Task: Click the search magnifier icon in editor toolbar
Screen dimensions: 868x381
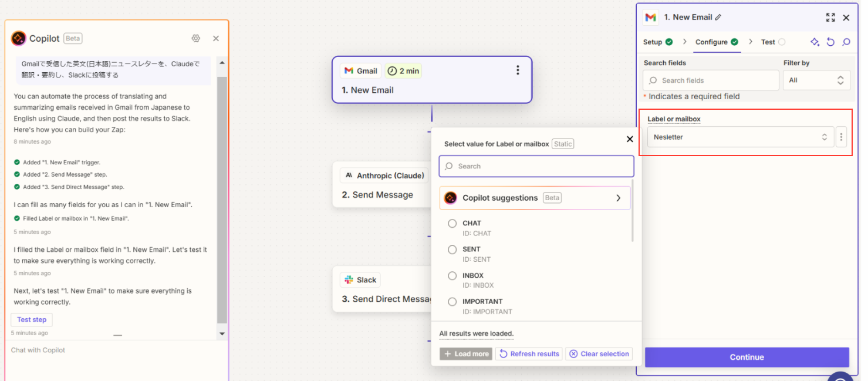Action: pyautogui.click(x=846, y=42)
